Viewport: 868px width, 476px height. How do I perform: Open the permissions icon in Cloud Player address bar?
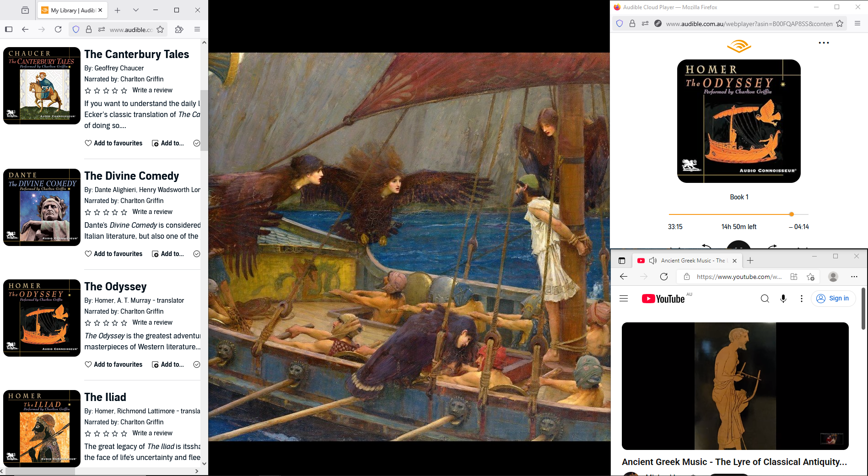tap(645, 23)
